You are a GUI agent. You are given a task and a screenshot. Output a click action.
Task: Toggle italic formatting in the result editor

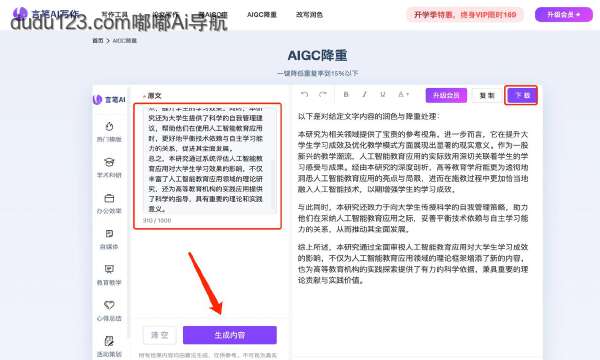tap(364, 94)
